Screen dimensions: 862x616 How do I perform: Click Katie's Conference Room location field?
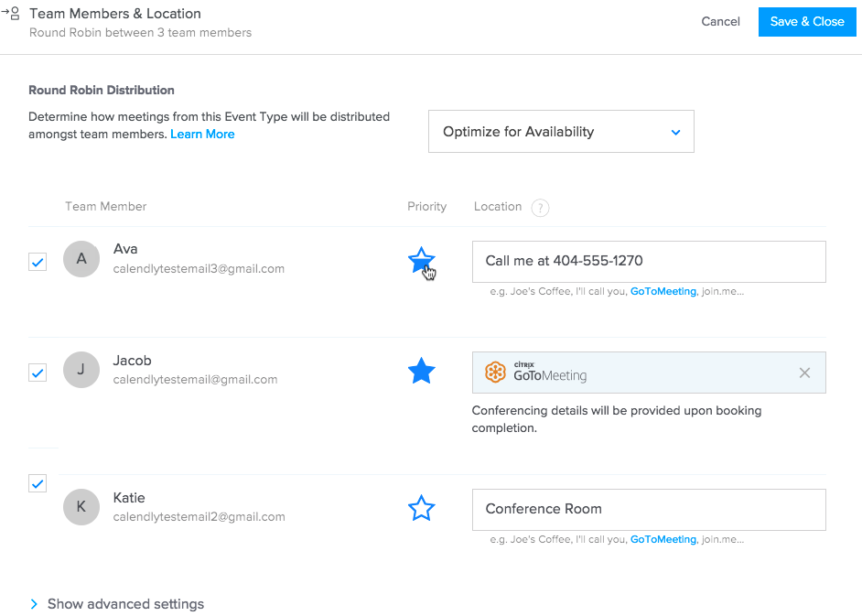(x=649, y=509)
